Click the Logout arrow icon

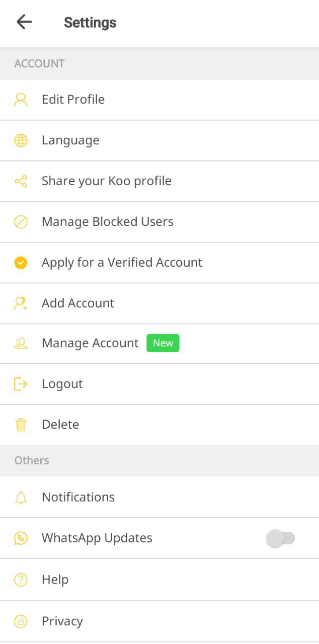21,384
